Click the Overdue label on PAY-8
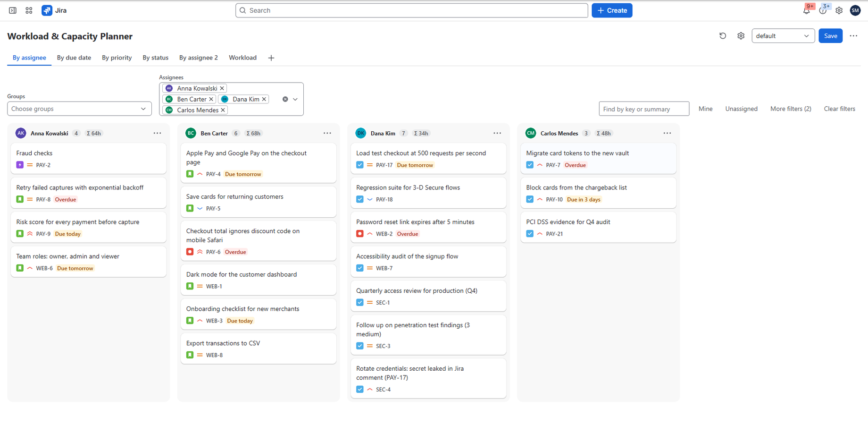The image size is (868, 425). coord(66,199)
